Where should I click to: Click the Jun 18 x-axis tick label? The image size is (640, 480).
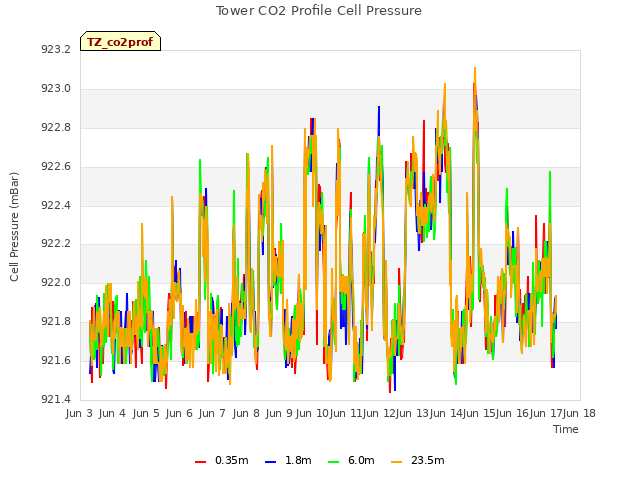point(579,413)
